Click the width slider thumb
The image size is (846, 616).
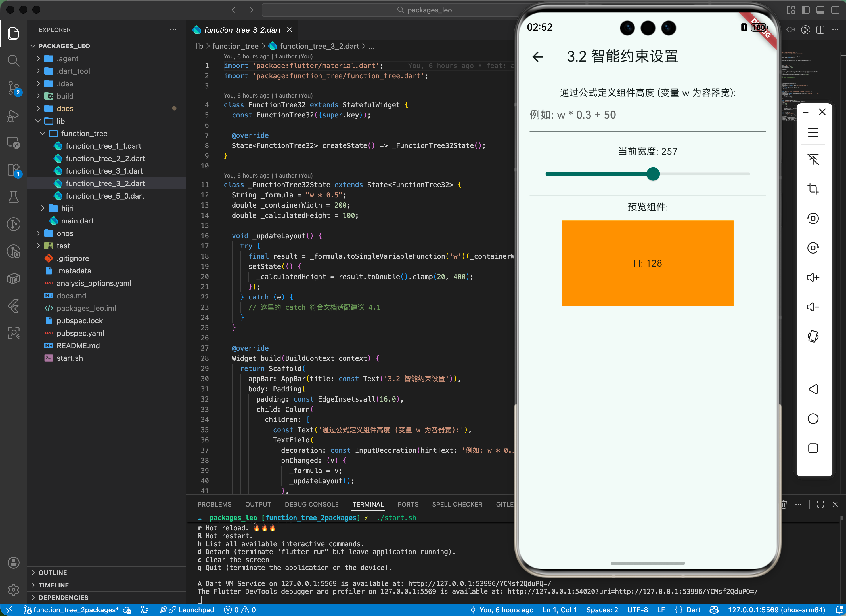pos(653,174)
